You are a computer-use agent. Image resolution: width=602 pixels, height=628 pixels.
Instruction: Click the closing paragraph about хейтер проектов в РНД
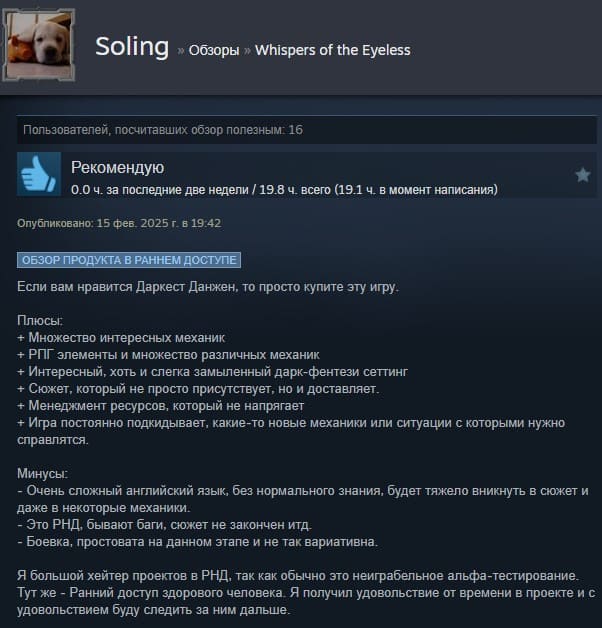point(306,593)
